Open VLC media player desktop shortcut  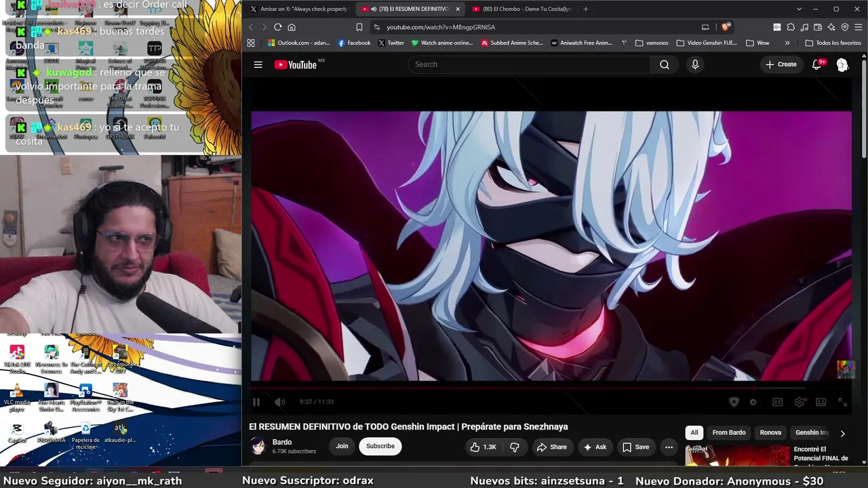[x=17, y=398]
